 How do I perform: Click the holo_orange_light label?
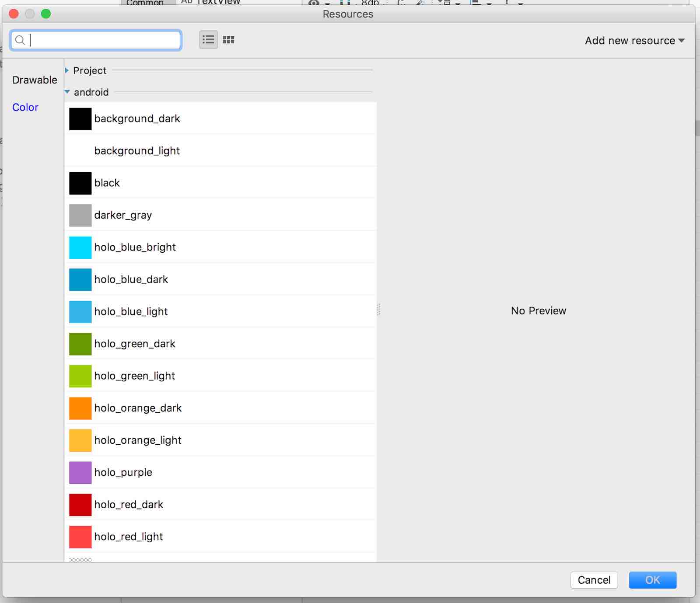(137, 440)
